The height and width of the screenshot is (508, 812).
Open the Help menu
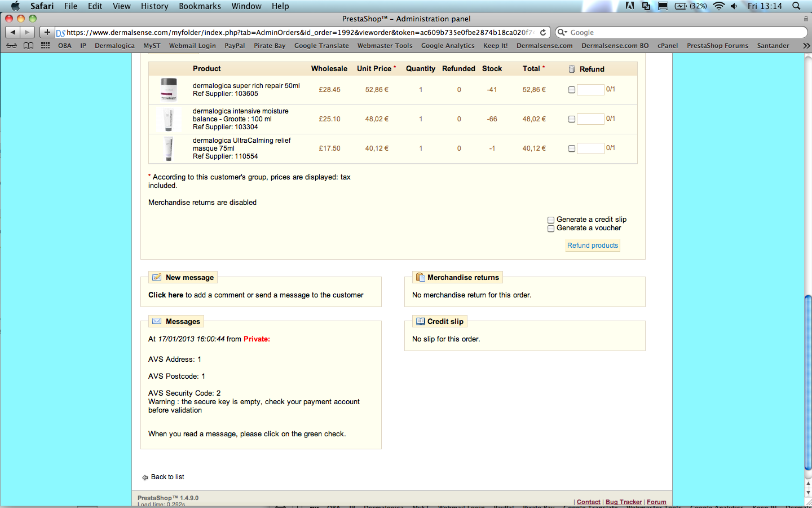[280, 6]
